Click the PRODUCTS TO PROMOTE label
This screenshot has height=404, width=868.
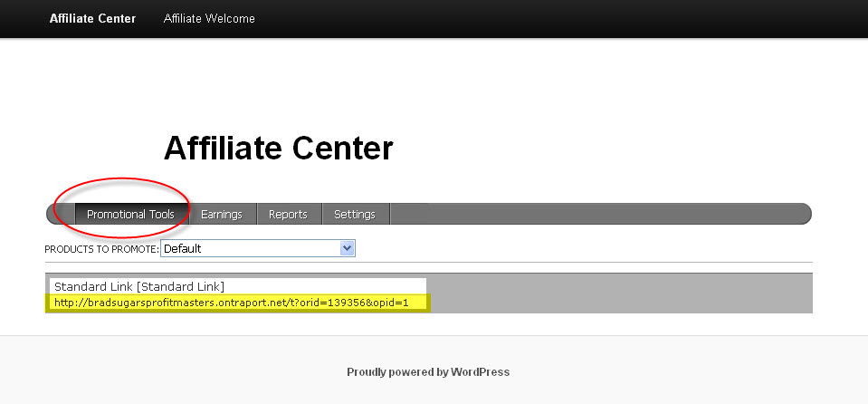click(101, 249)
